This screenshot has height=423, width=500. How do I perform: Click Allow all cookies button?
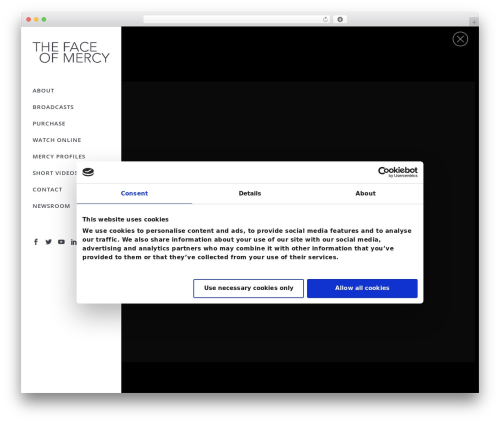pyautogui.click(x=362, y=288)
